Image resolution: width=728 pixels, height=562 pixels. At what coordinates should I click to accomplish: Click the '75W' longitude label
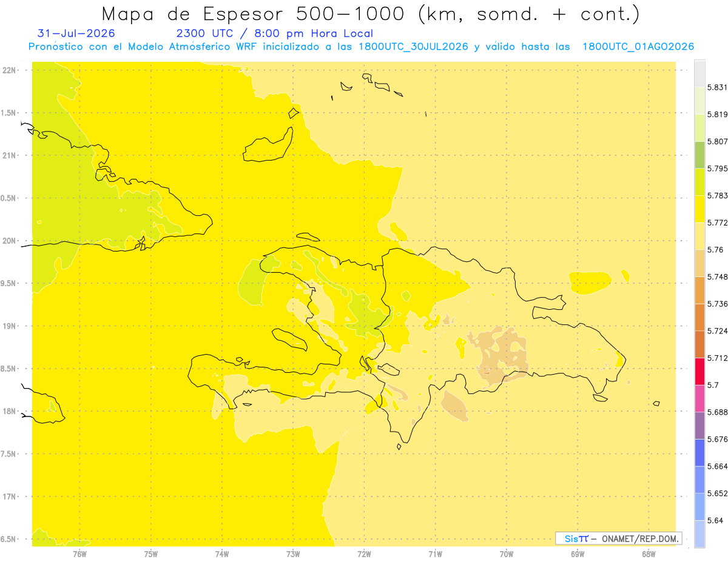[150, 554]
